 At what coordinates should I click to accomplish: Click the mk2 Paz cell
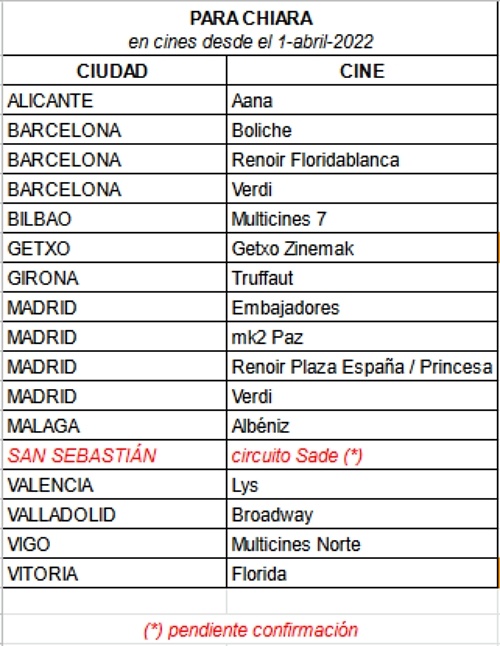362,337
